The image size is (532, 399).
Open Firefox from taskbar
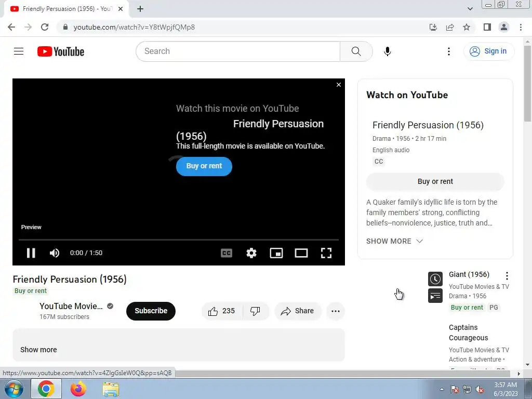[78, 389]
